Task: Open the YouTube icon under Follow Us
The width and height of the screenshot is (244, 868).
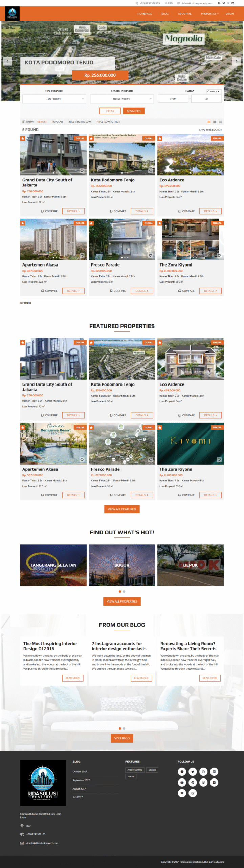Action: pos(182,782)
